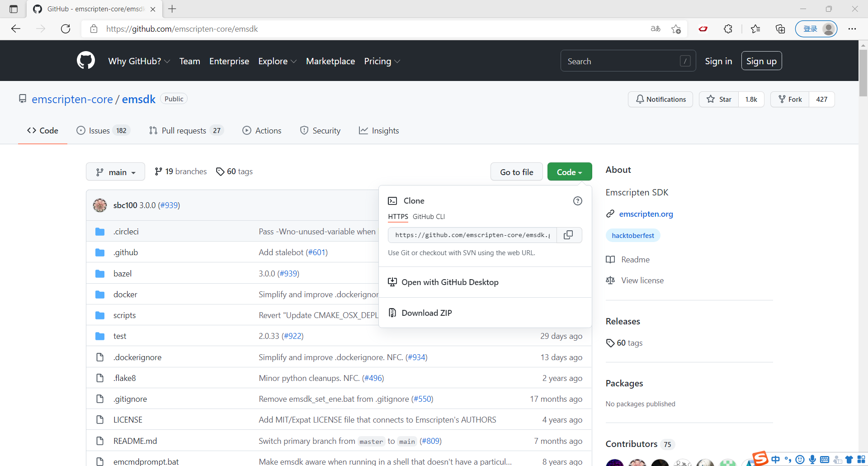Open browser collections icon

(780, 29)
